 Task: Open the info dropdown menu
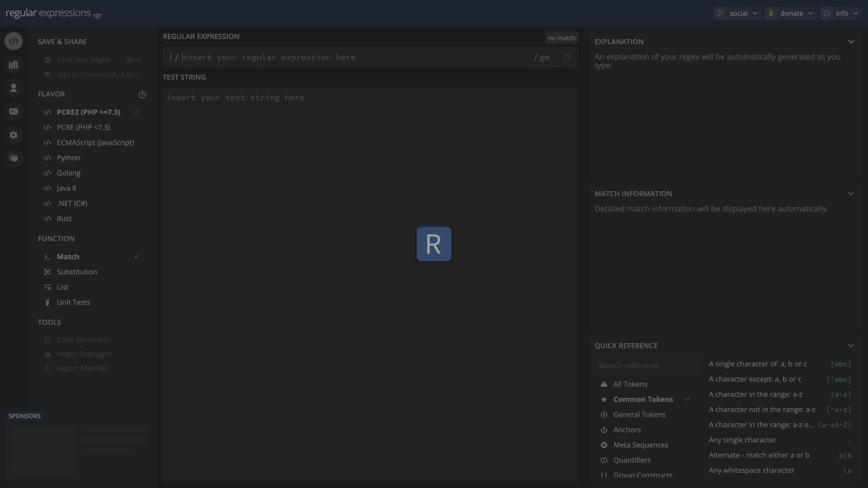coord(841,13)
